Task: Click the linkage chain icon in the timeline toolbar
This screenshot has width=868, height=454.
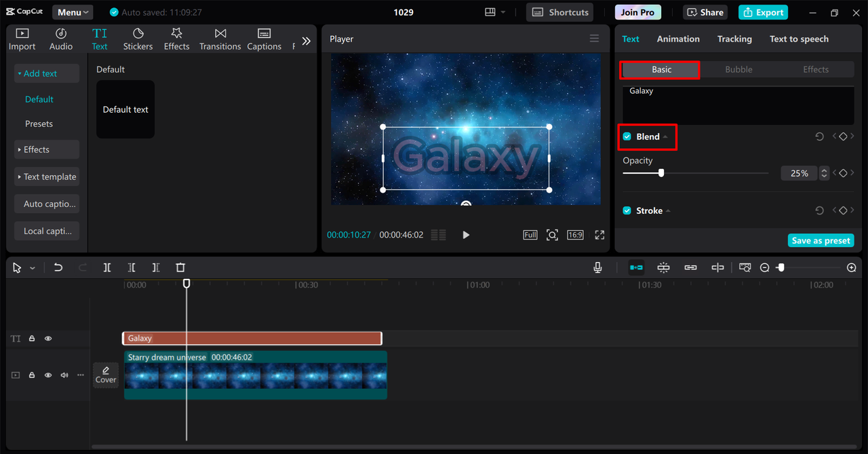Action: [690, 267]
